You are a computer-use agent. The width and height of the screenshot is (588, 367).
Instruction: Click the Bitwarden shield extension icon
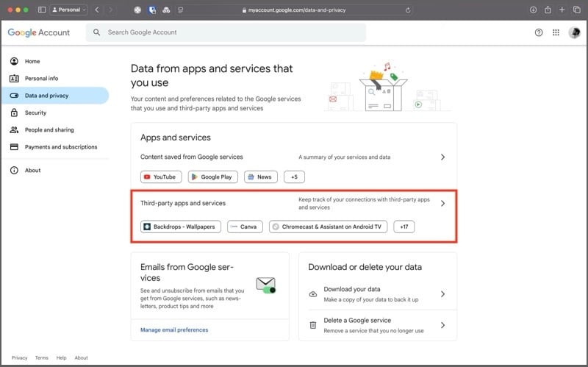(152, 10)
